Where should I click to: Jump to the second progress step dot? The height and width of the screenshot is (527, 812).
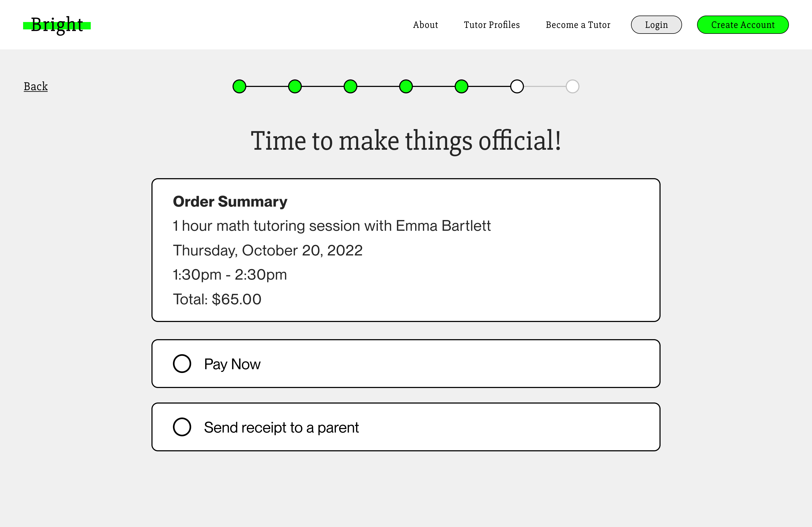point(295,86)
